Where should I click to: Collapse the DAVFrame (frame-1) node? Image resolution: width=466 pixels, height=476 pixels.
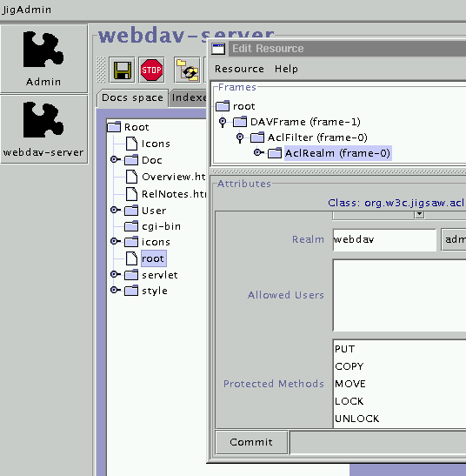[223, 122]
